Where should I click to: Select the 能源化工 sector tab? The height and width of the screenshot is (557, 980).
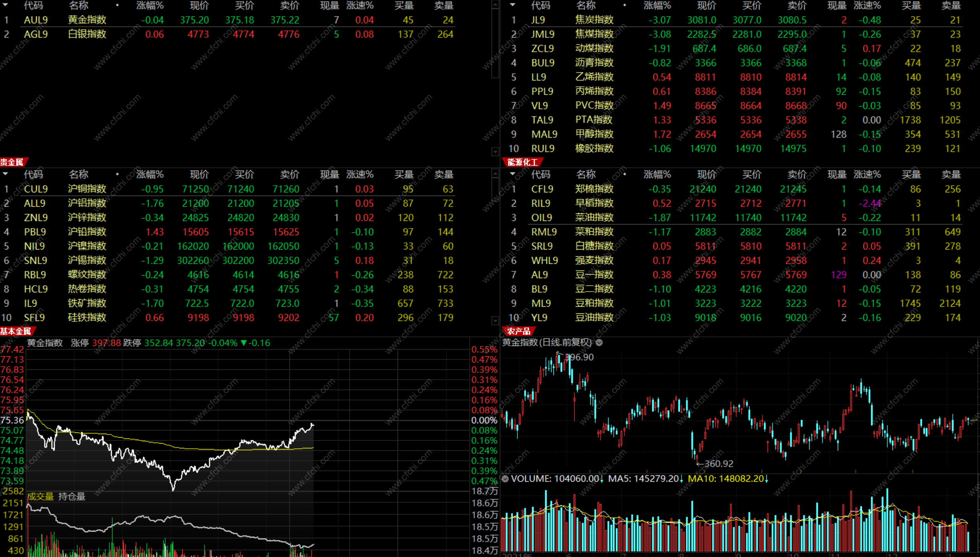point(523,162)
